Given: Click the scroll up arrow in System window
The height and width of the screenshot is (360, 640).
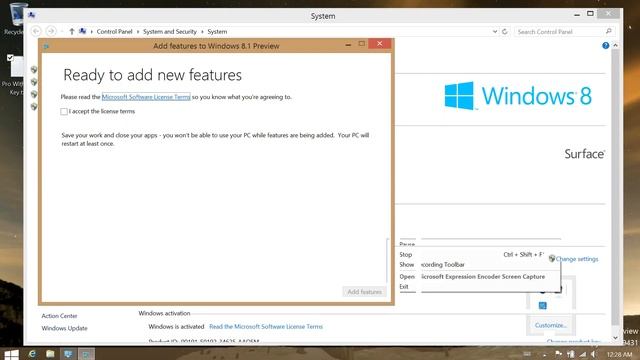Looking at the screenshot, I should click(616, 46).
